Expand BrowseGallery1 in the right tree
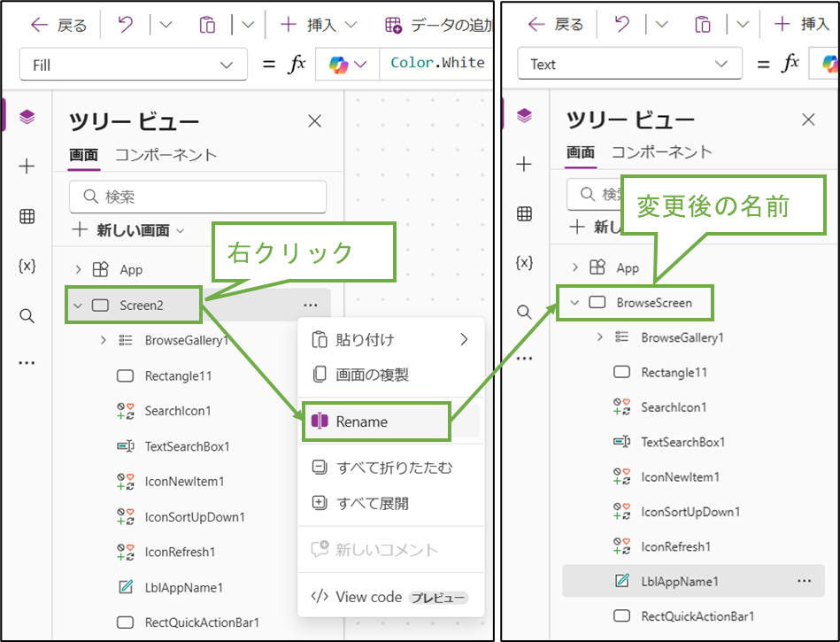The height and width of the screenshot is (642, 840). pos(600,337)
